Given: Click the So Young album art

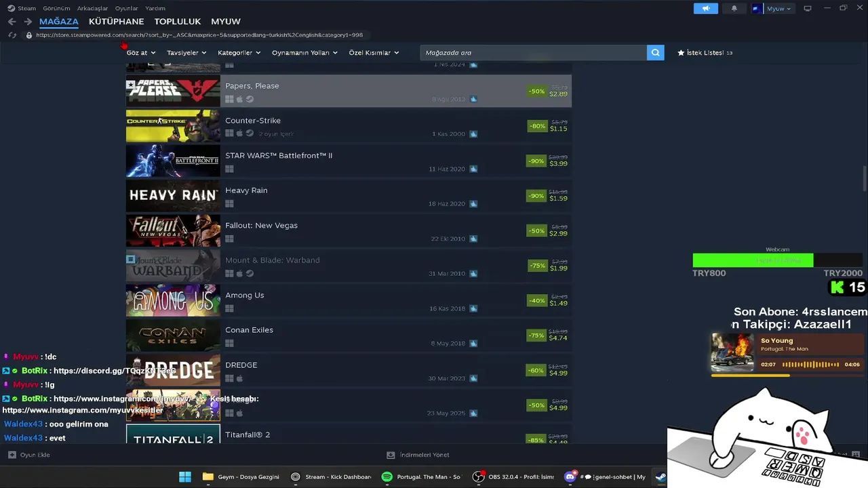Looking at the screenshot, I should click(x=732, y=352).
